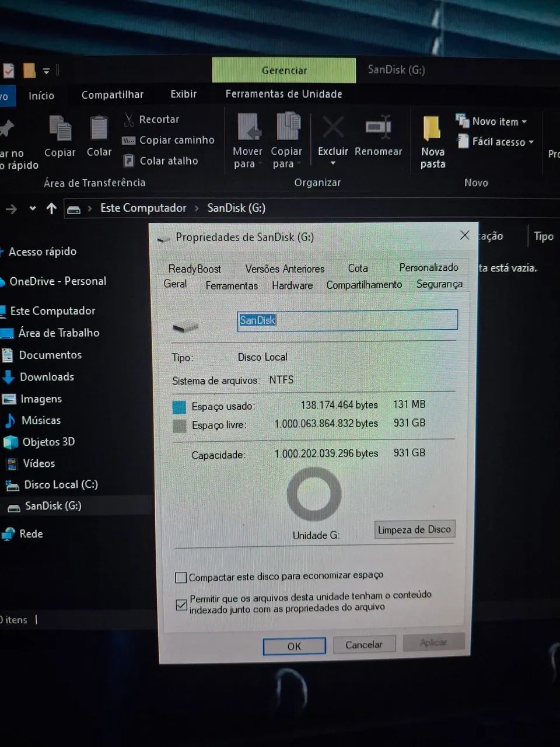Click the Excluir X icon
560x747 pixels.
point(333,127)
